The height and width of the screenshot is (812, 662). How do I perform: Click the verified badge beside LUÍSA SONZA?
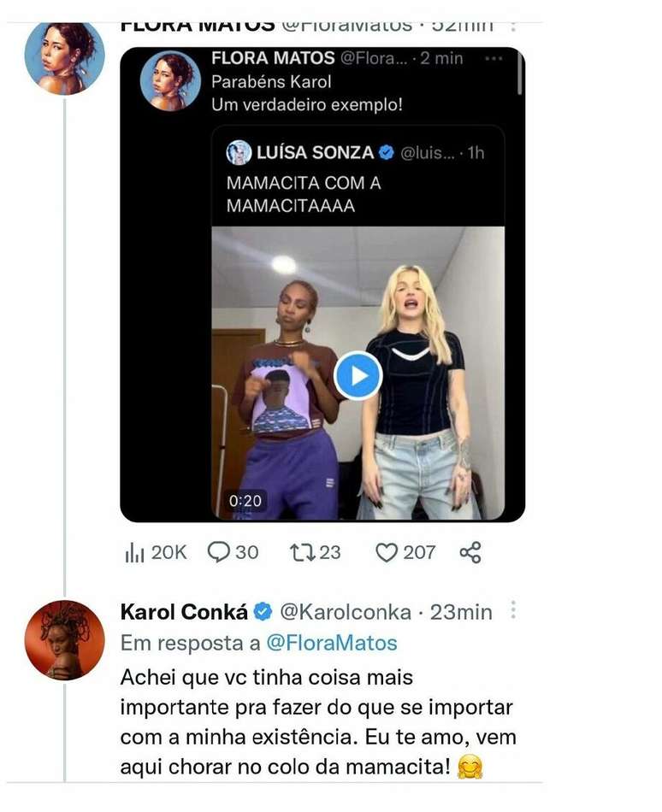pos(386,153)
